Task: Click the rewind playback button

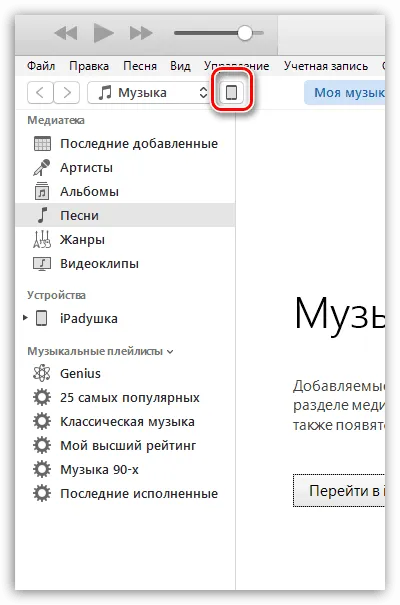Action: point(66,33)
